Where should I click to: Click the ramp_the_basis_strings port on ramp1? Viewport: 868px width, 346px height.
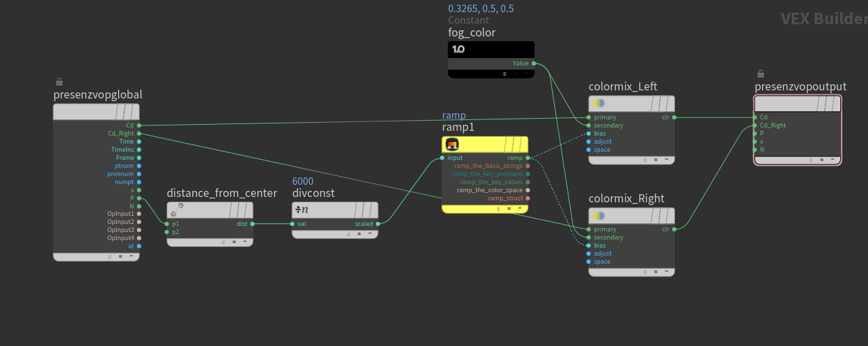(528, 166)
